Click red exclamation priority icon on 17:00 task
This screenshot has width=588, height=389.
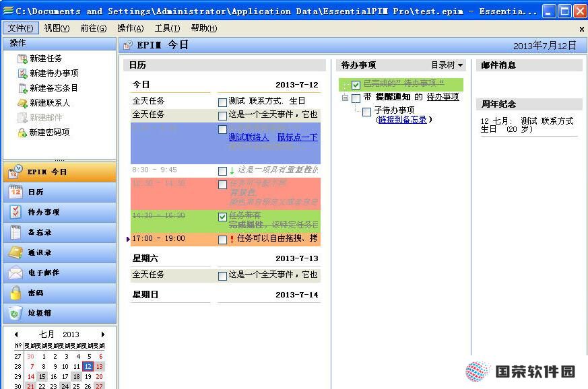tap(232, 239)
